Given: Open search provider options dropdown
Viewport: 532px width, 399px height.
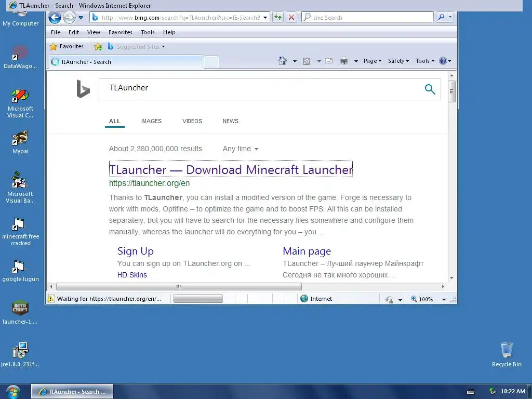Looking at the screenshot, I should click(x=450, y=17).
